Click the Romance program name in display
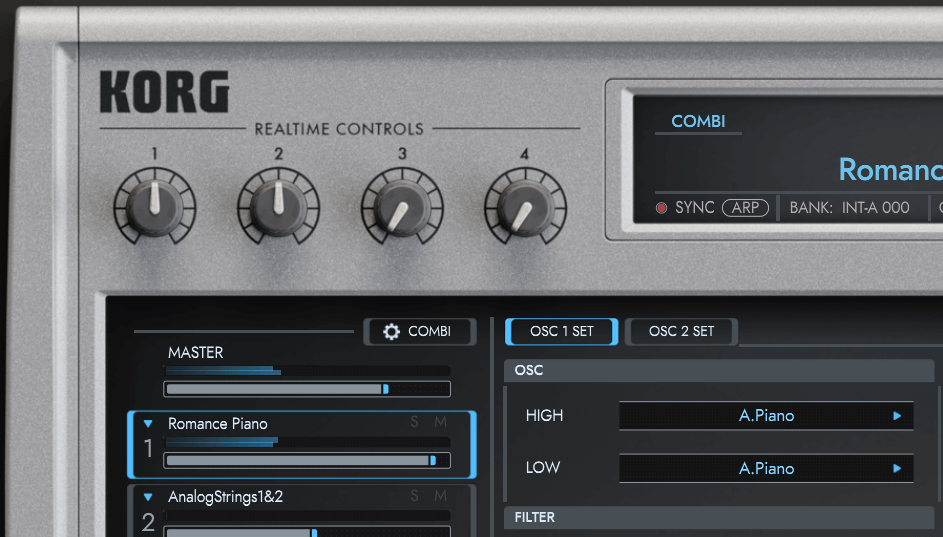This screenshot has width=943, height=537. click(891, 170)
